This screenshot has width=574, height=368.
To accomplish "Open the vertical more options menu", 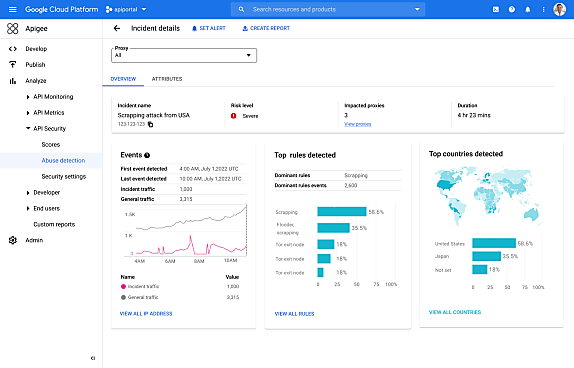I will click(543, 10).
